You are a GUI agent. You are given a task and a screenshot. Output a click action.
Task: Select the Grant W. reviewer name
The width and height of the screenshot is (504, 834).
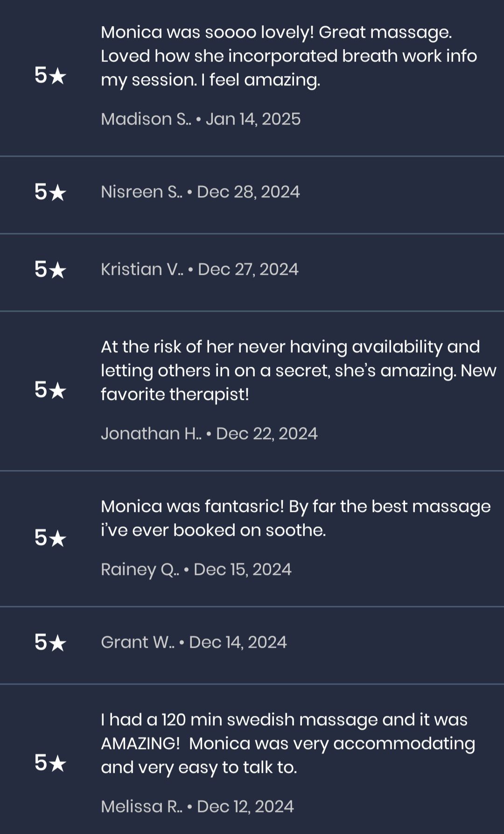point(138,643)
